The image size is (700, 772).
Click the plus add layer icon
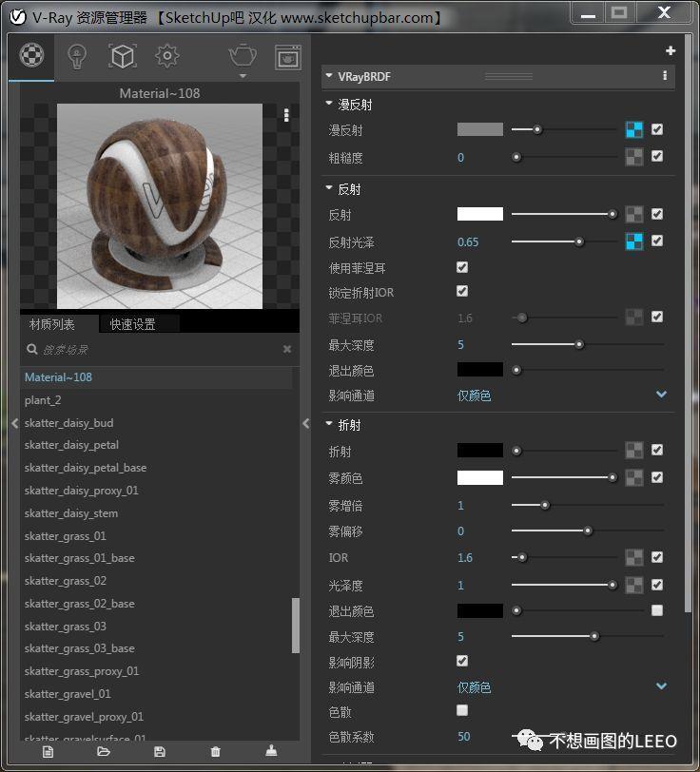point(670,50)
